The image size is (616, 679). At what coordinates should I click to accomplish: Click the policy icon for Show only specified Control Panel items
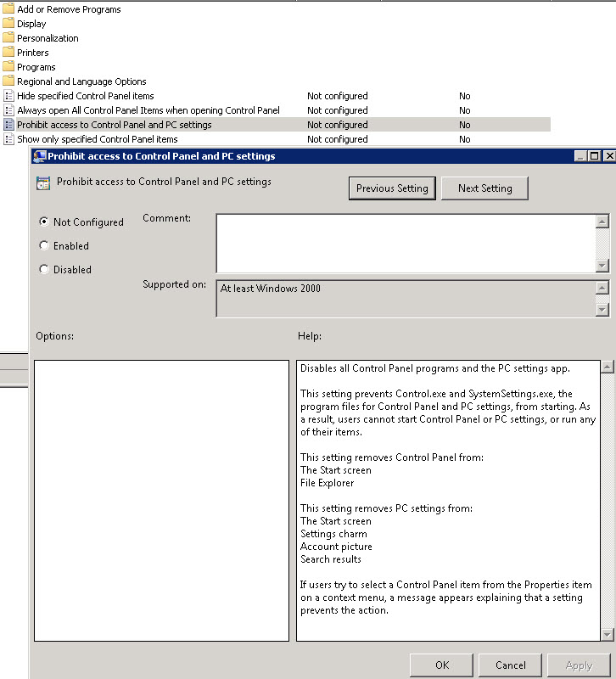(8, 139)
